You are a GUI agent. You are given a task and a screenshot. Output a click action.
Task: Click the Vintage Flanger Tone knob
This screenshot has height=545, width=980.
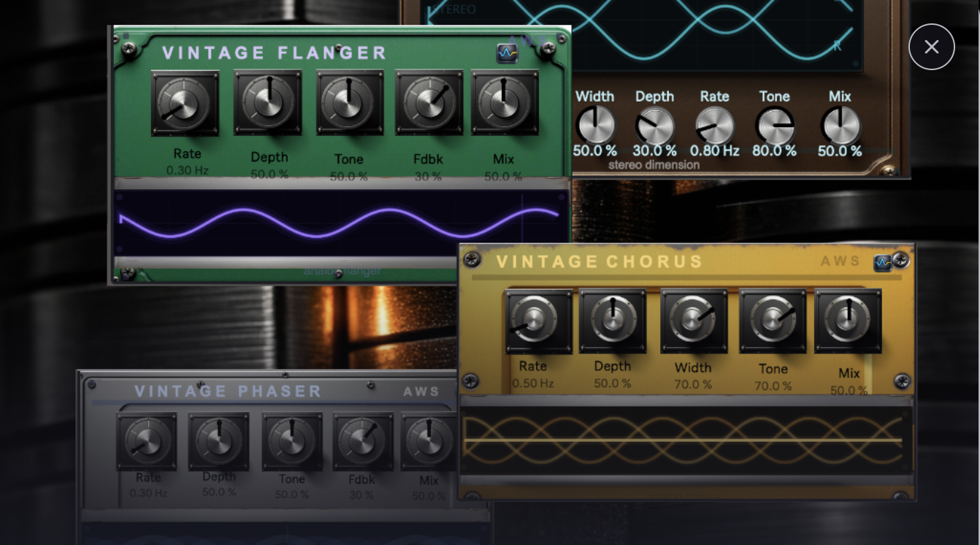click(350, 102)
